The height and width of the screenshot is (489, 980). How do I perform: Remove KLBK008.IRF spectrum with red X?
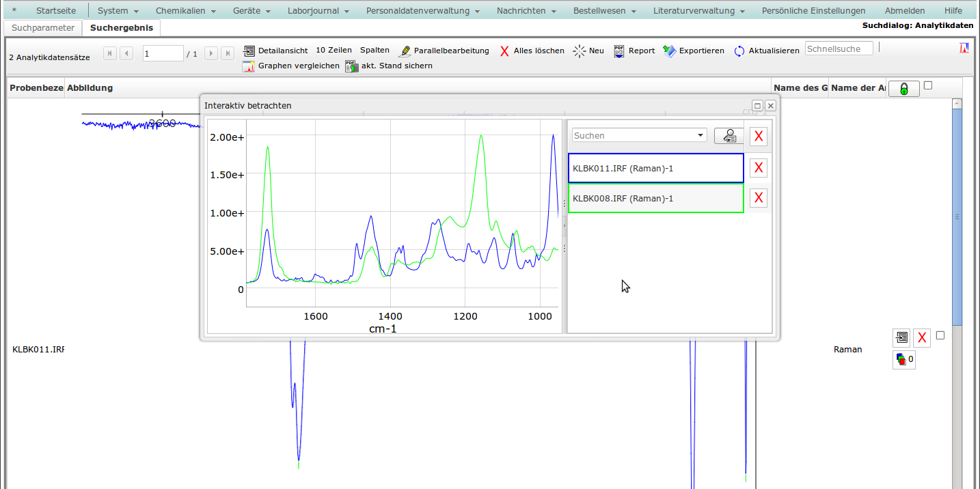758,198
